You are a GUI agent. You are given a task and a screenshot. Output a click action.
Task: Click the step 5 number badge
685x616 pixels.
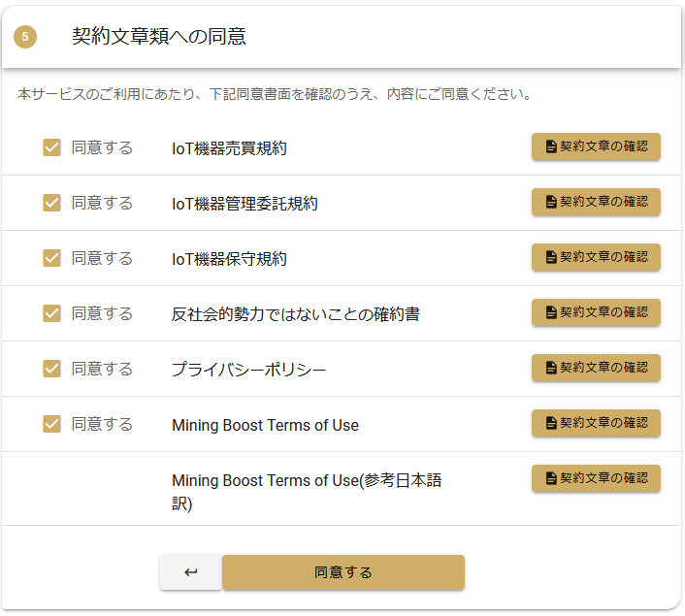25,37
